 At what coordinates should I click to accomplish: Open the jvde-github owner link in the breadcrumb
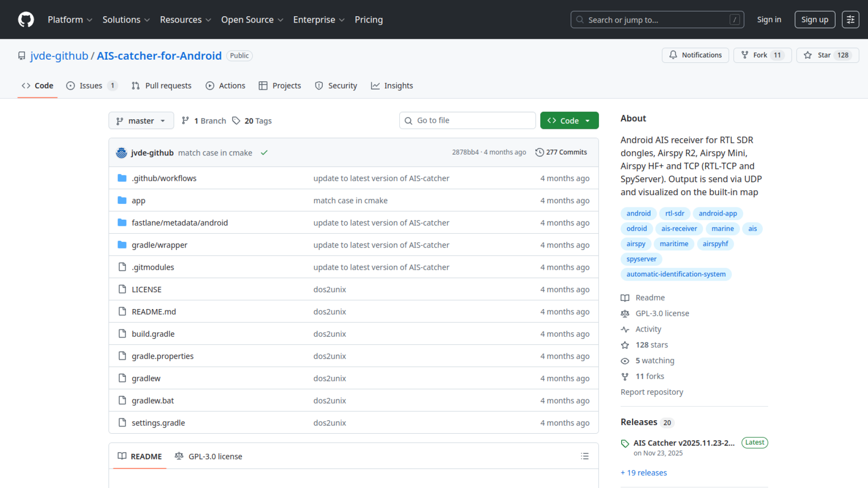[x=59, y=56]
